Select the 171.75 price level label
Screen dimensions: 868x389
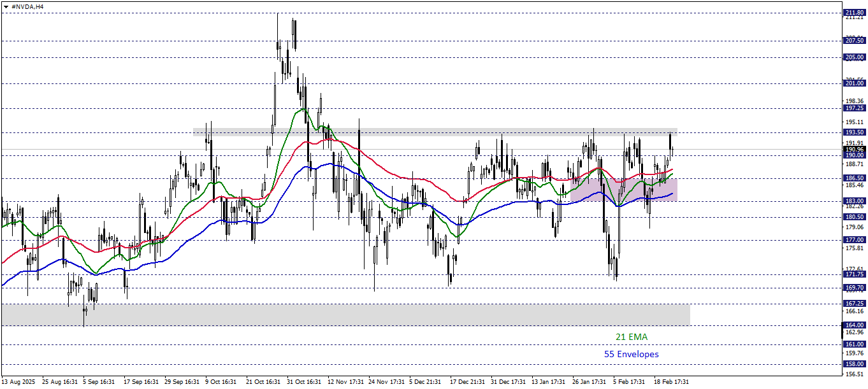pos(854,274)
